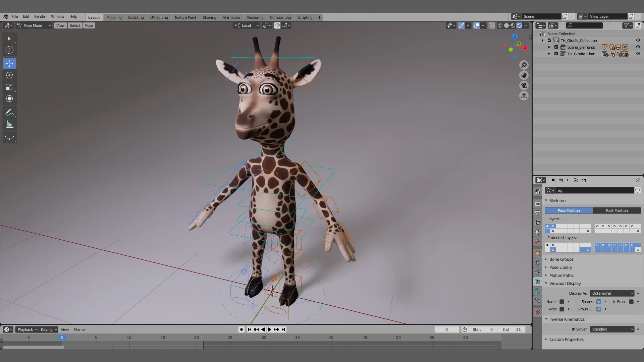644x362 pixels.
Task: Open the Display As Octahedral dropdown
Action: click(x=612, y=293)
